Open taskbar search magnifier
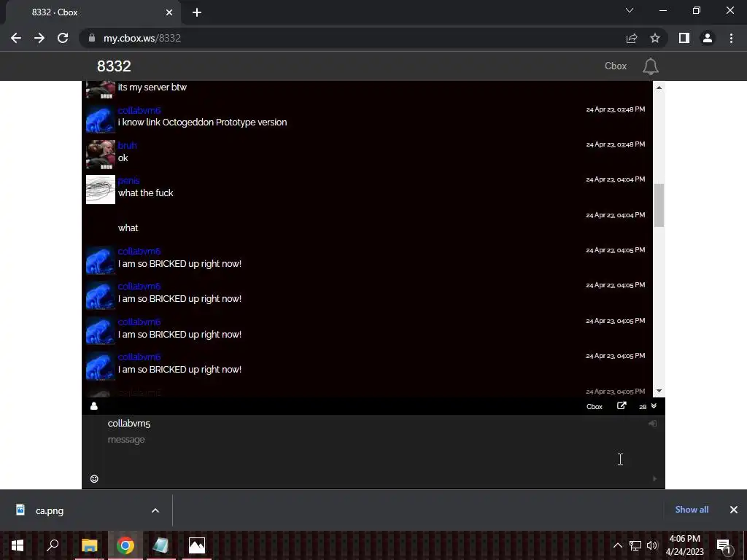This screenshot has height=560, width=747. 53,545
